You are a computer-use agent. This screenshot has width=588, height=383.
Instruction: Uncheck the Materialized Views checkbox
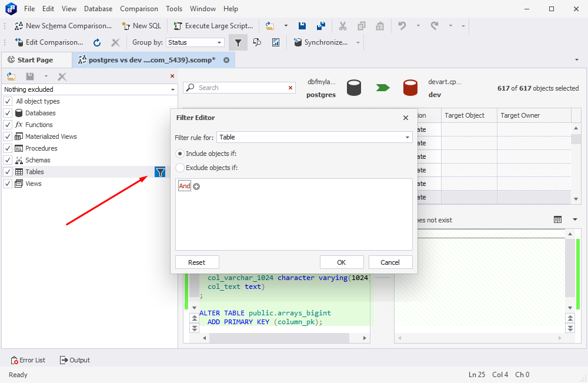(8, 136)
